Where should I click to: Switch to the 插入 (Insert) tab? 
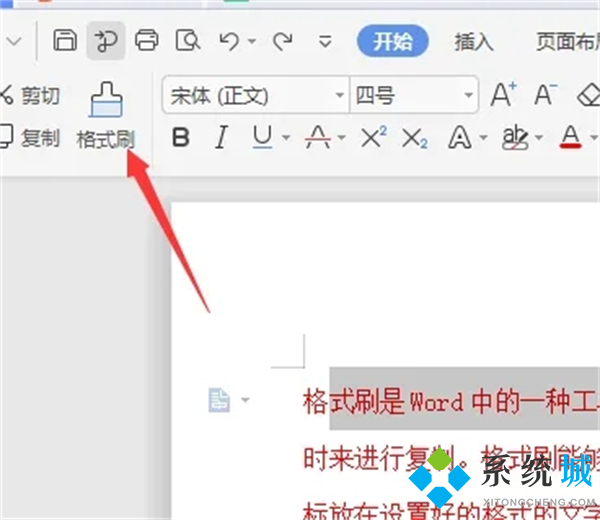tap(474, 42)
